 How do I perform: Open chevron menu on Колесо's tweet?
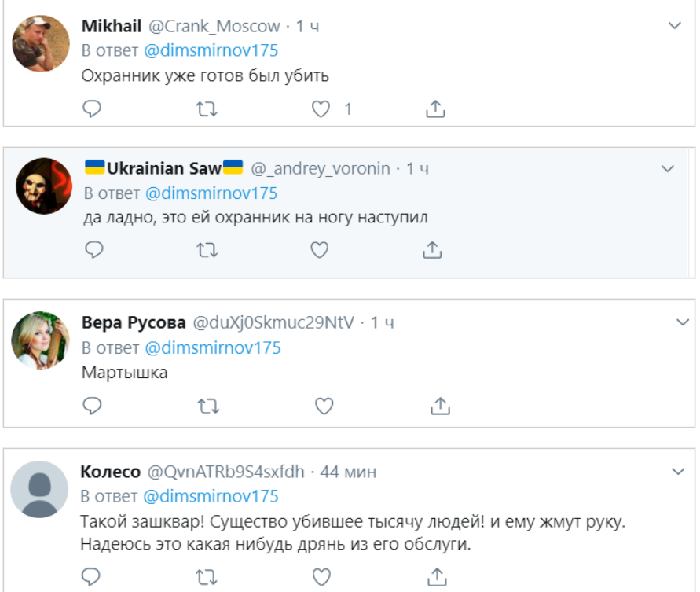click(x=678, y=472)
